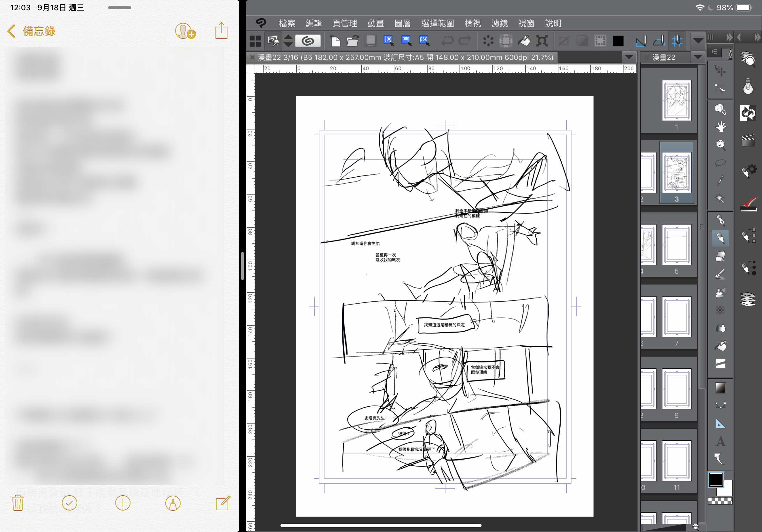Select the black foreground color swatch

(x=716, y=479)
